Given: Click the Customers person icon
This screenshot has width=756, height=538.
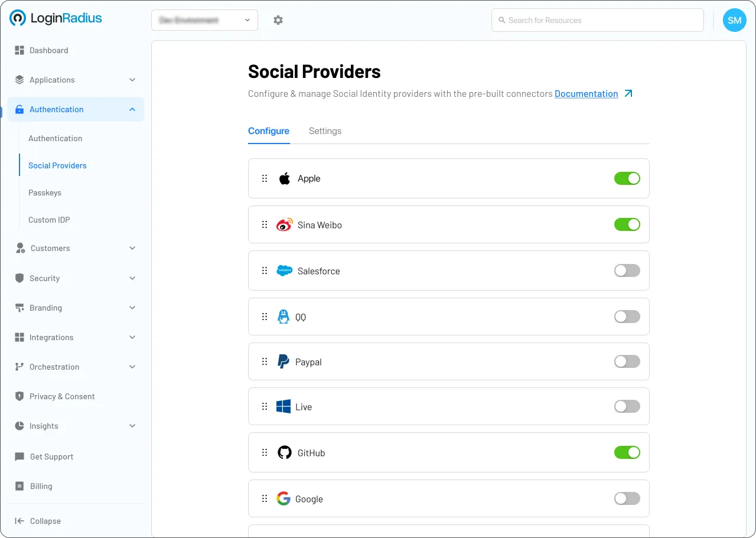Looking at the screenshot, I should [20, 248].
